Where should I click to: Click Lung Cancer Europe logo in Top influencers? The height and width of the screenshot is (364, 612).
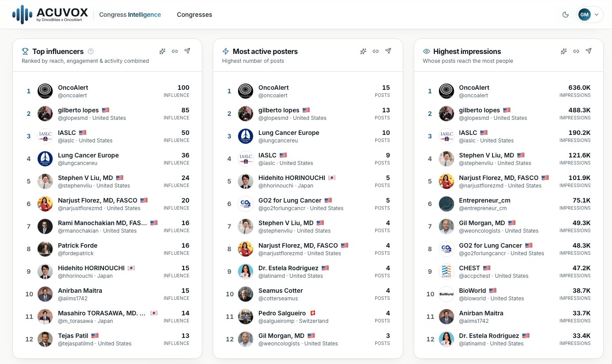[x=45, y=159]
